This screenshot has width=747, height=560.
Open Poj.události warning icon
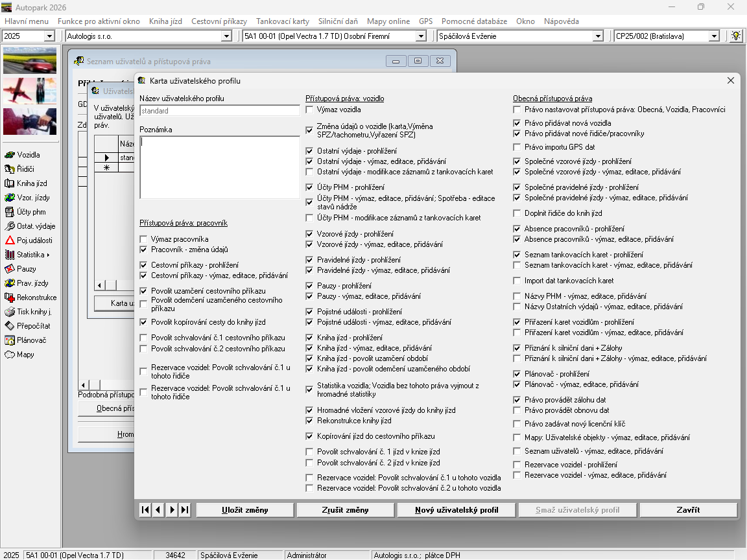[10, 240]
